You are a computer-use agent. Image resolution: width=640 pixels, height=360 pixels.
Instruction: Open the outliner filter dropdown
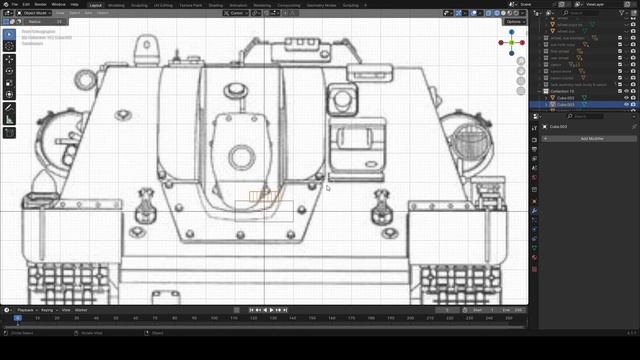623,13
